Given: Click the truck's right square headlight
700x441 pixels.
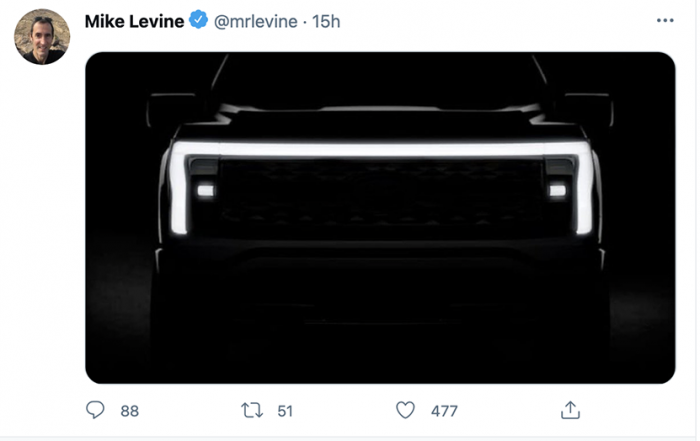Looking at the screenshot, I should click(x=557, y=189).
